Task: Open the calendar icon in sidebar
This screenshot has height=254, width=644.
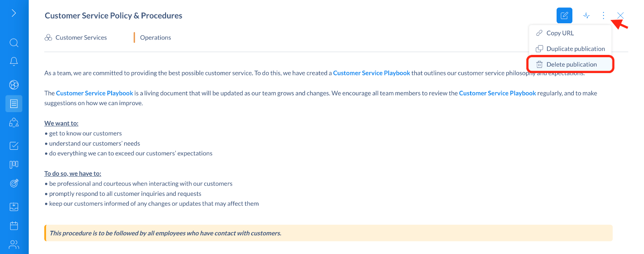Action: click(14, 226)
